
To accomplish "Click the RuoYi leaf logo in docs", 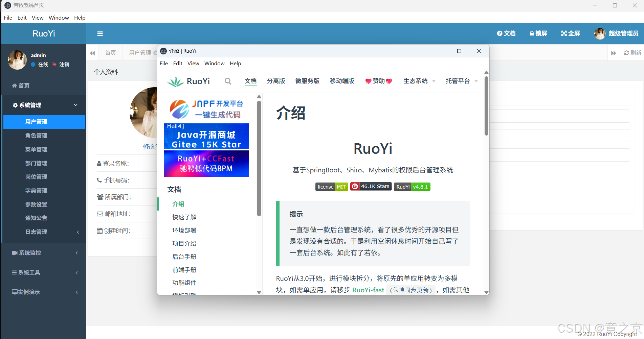I will point(175,81).
